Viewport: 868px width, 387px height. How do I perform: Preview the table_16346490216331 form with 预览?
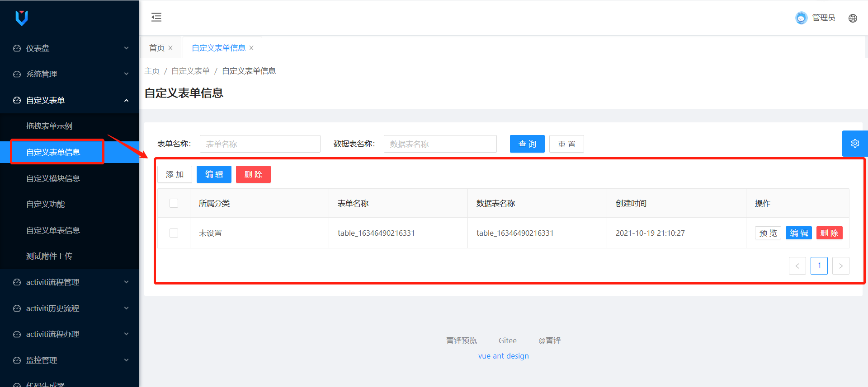(x=768, y=233)
